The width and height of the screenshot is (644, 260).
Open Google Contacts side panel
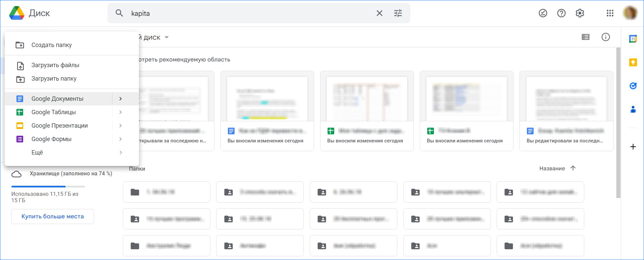[633, 109]
